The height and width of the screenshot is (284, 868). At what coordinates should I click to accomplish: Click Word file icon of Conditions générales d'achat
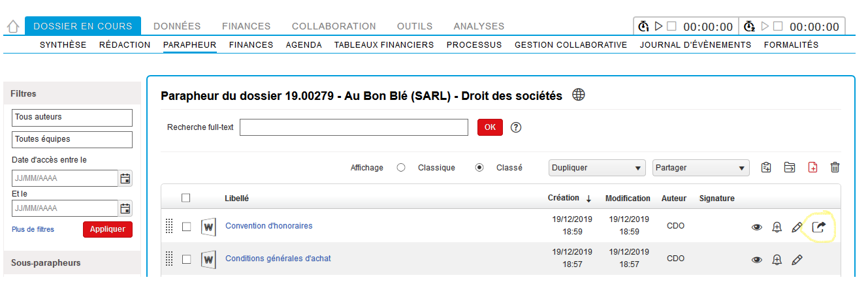coord(208,259)
